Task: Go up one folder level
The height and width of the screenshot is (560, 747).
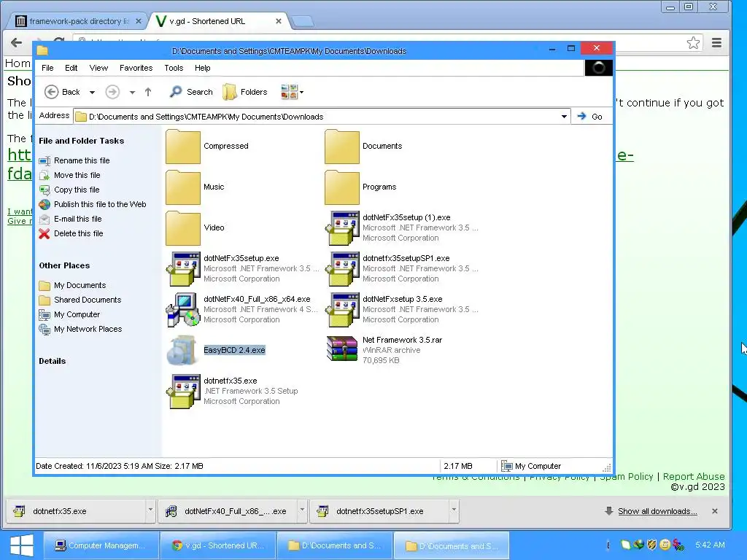Action: coord(148,92)
